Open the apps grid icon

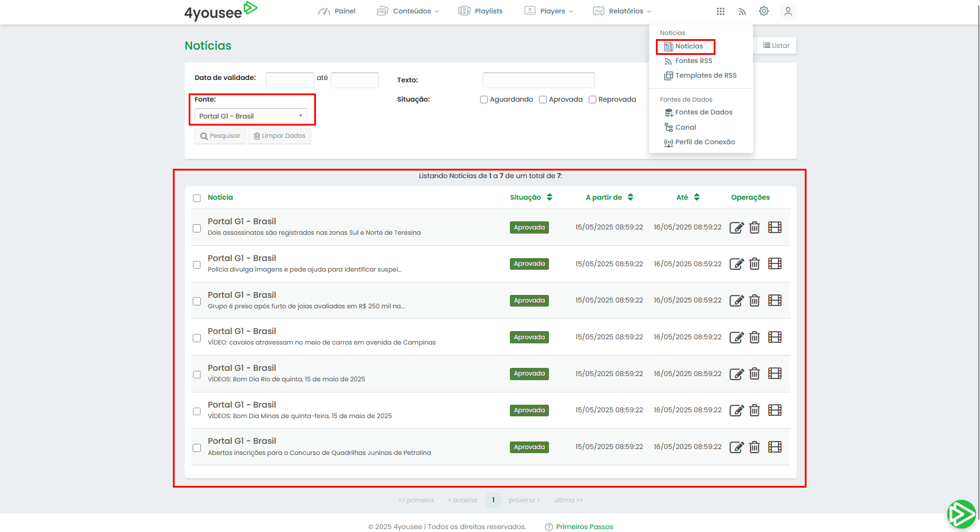click(x=720, y=11)
